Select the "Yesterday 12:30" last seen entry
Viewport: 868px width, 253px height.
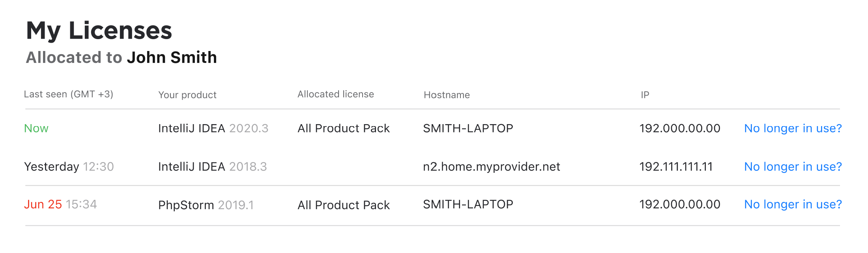click(69, 167)
